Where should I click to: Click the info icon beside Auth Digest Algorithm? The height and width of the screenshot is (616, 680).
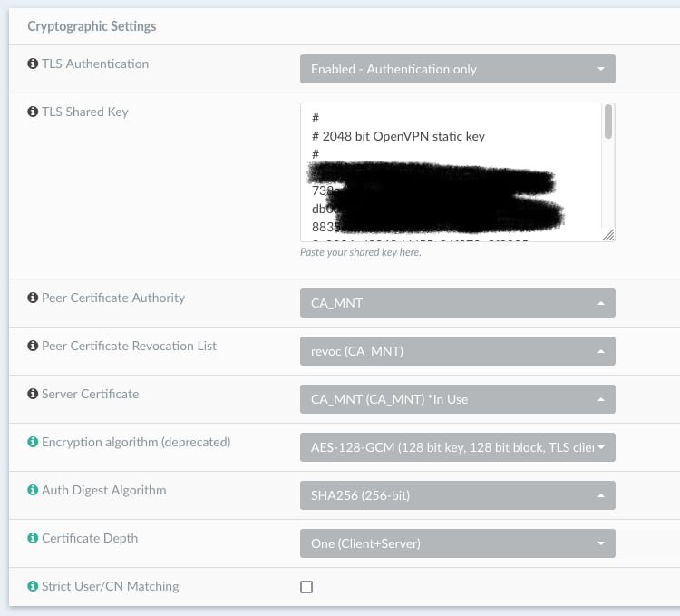coord(34,491)
